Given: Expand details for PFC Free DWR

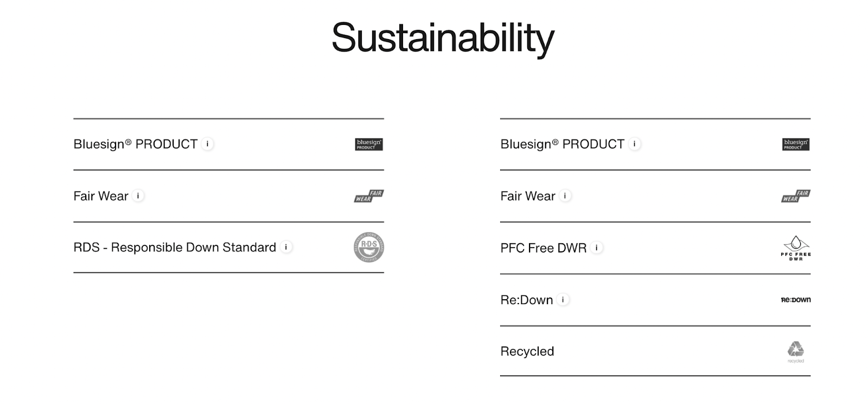Looking at the screenshot, I should [597, 248].
